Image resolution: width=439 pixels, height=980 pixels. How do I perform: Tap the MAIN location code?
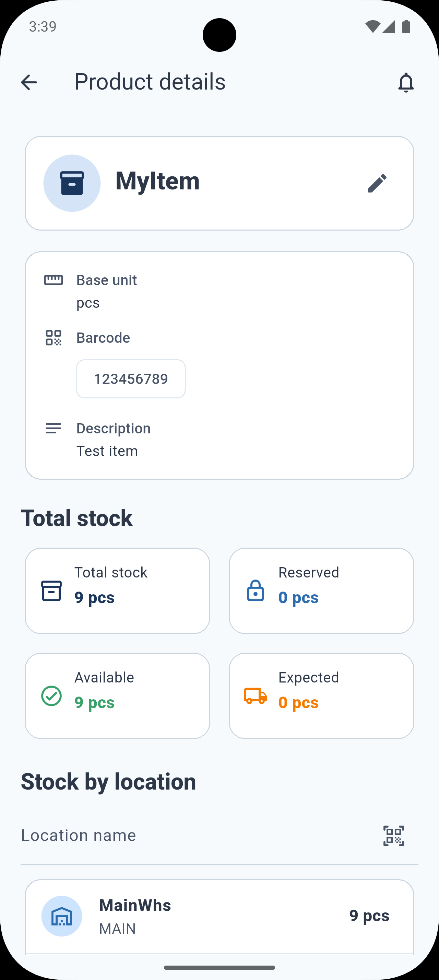tap(117, 929)
